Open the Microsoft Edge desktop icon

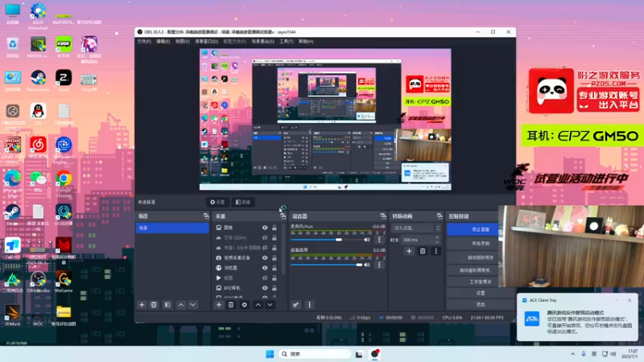tap(12, 183)
